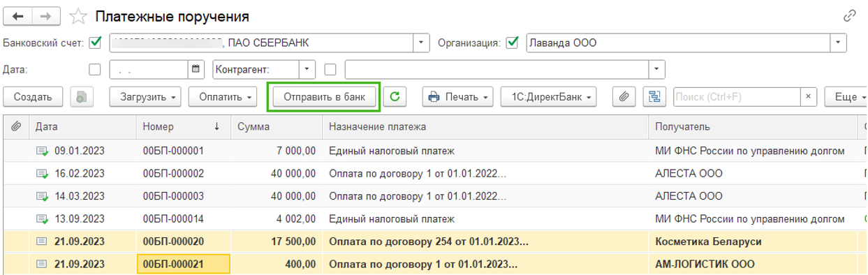Click date 16.02.2023

[x=80, y=173]
